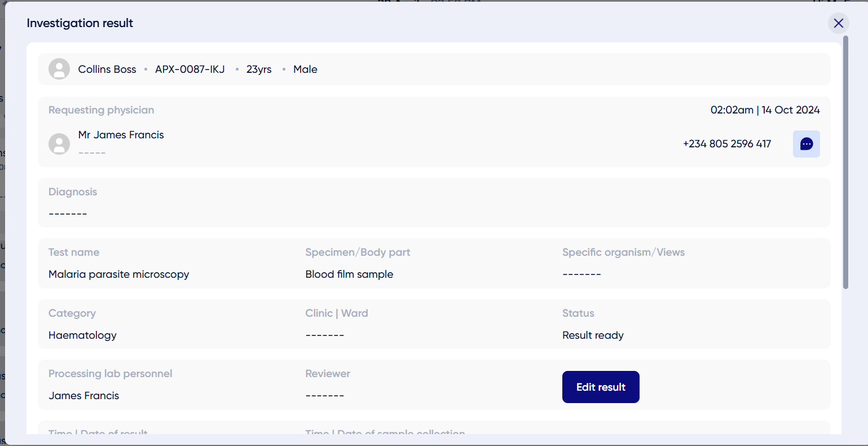
Task: Click the Processing lab personnel label
Action: click(111, 374)
